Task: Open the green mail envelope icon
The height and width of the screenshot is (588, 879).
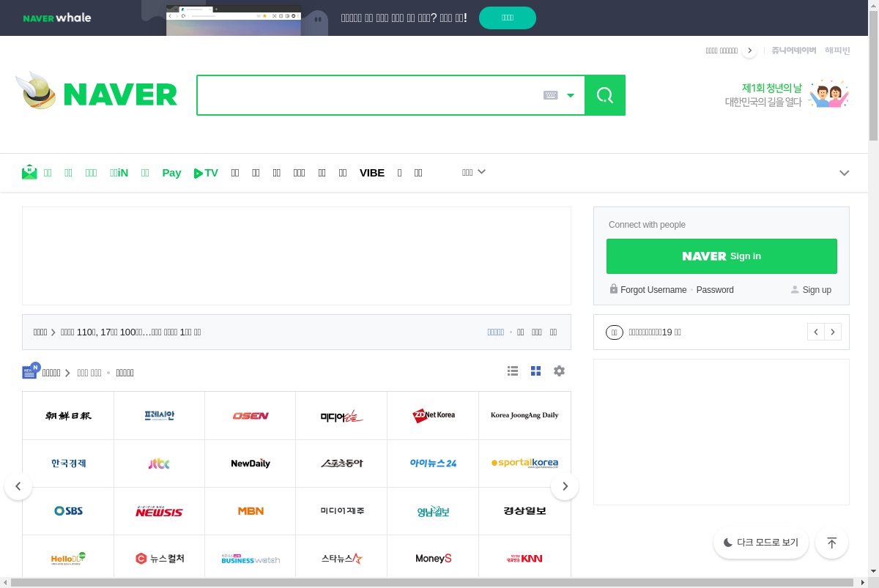Action: coord(29,172)
